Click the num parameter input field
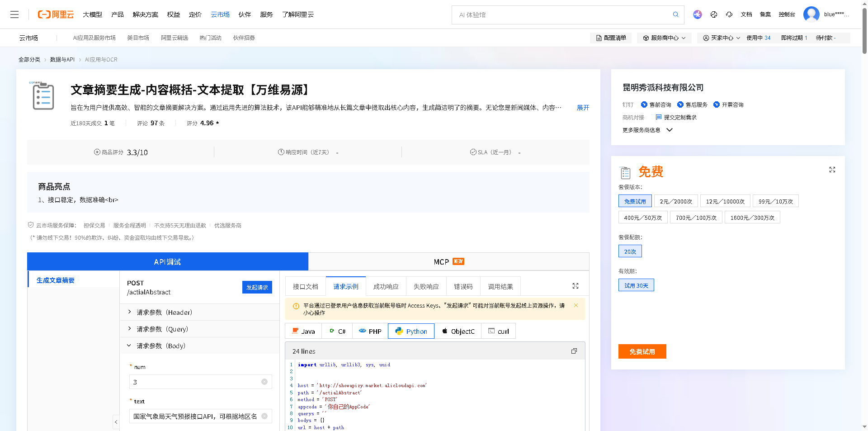Screen dimensions: 868x431 [200, 382]
